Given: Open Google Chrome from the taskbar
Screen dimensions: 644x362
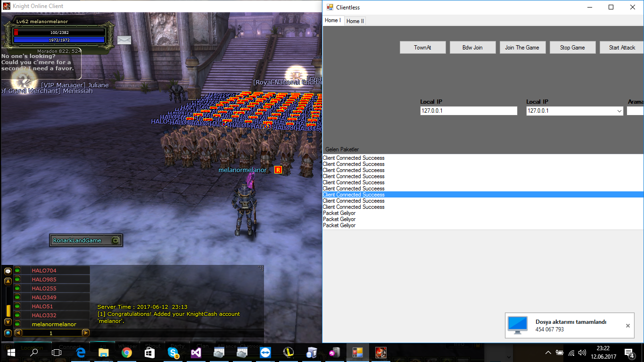Looking at the screenshot, I should coord(127,352).
